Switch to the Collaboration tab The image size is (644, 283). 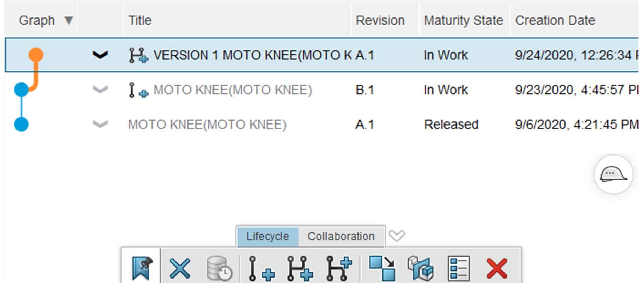click(341, 236)
